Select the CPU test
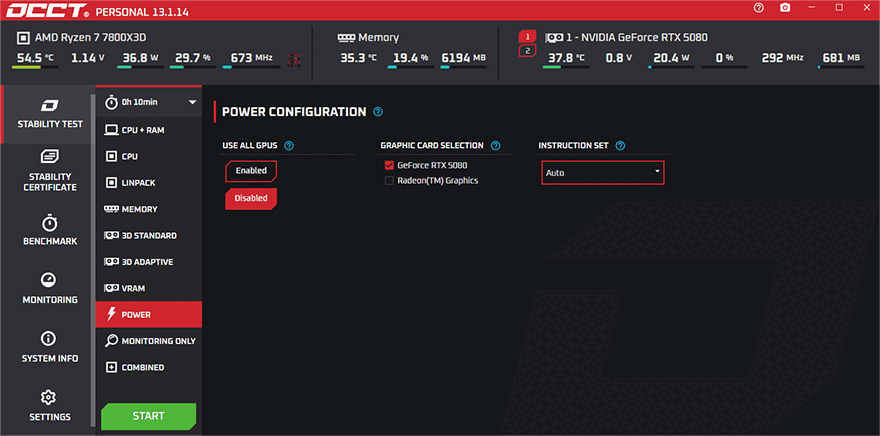The width and height of the screenshot is (880, 436). pos(149,156)
